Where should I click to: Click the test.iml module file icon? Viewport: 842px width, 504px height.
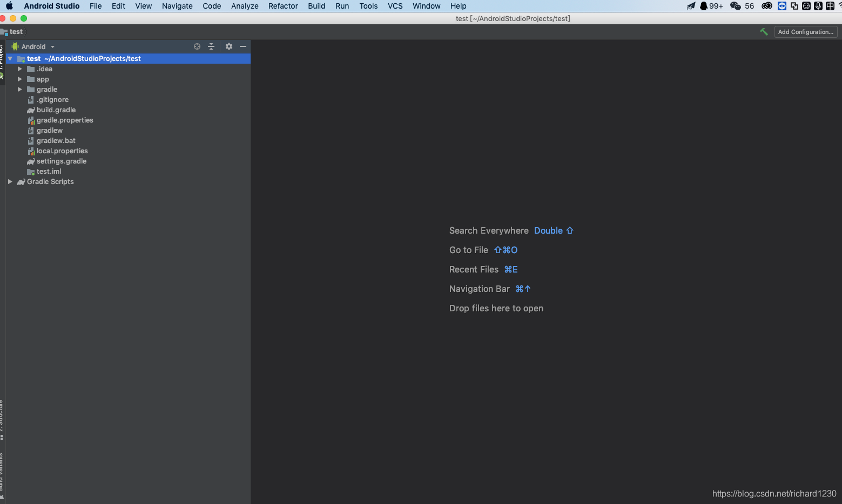(x=31, y=172)
